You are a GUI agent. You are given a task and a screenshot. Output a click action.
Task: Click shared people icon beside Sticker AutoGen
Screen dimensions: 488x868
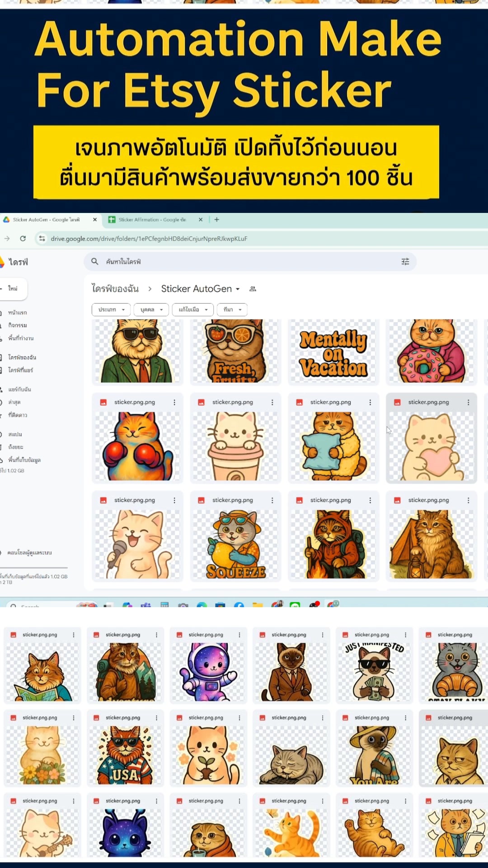253,289
